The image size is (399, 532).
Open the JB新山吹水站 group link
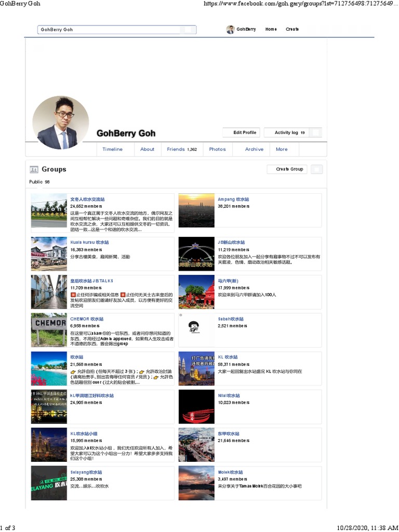tap(231, 243)
